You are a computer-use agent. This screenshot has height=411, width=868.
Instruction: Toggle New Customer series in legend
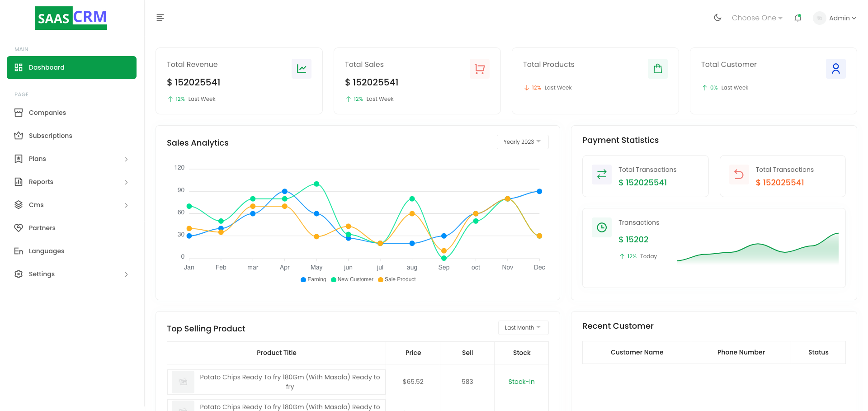click(x=352, y=279)
